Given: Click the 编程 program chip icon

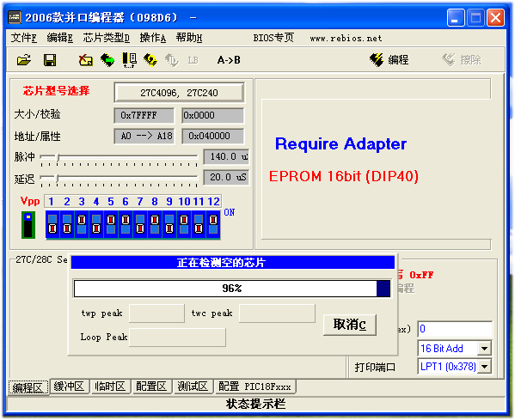Looking at the screenshot, I should coord(389,60).
